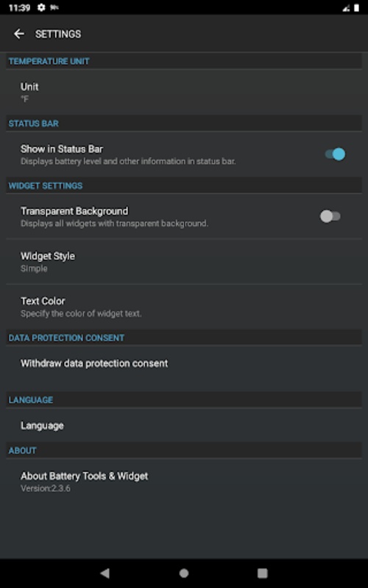Open About Battery Tools & Widget
Viewport: 368px width, 588px height.
coord(184,481)
